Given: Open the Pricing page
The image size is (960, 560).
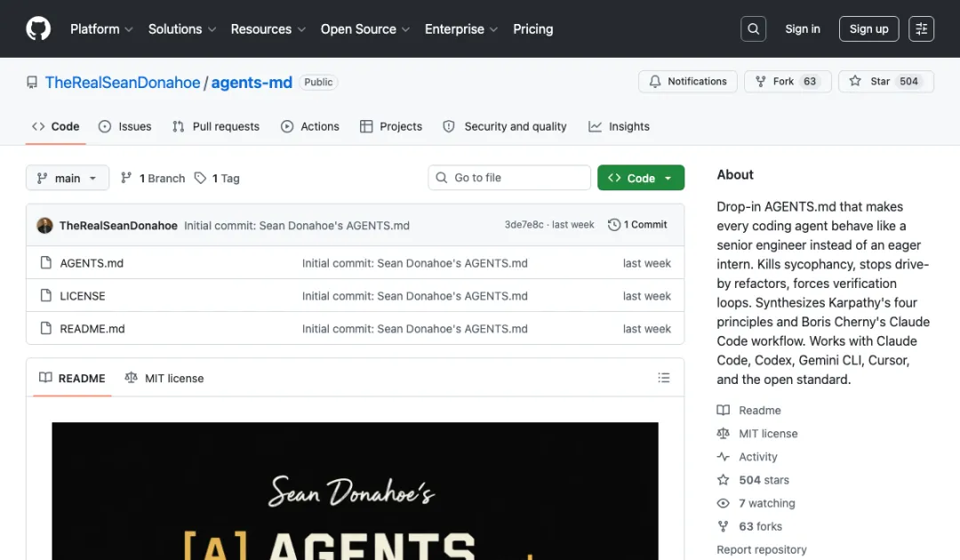Looking at the screenshot, I should pyautogui.click(x=532, y=28).
